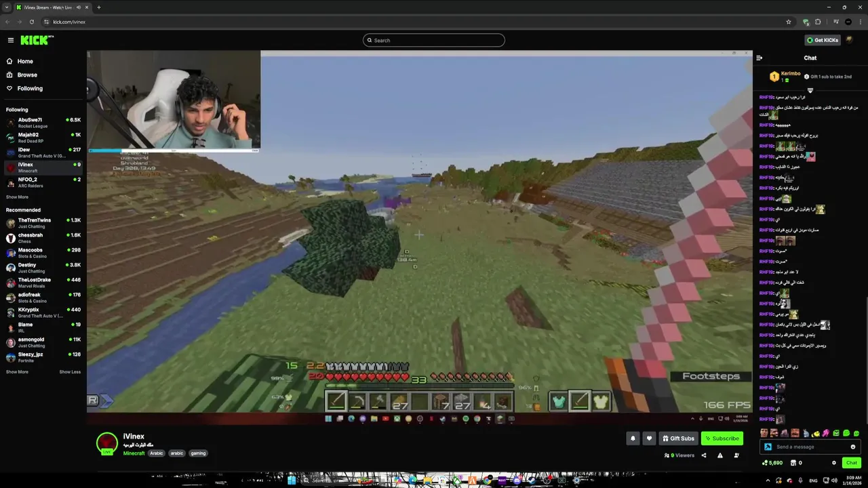Click Show More under the Following list
The width and height of the screenshot is (868, 488).
(x=17, y=197)
